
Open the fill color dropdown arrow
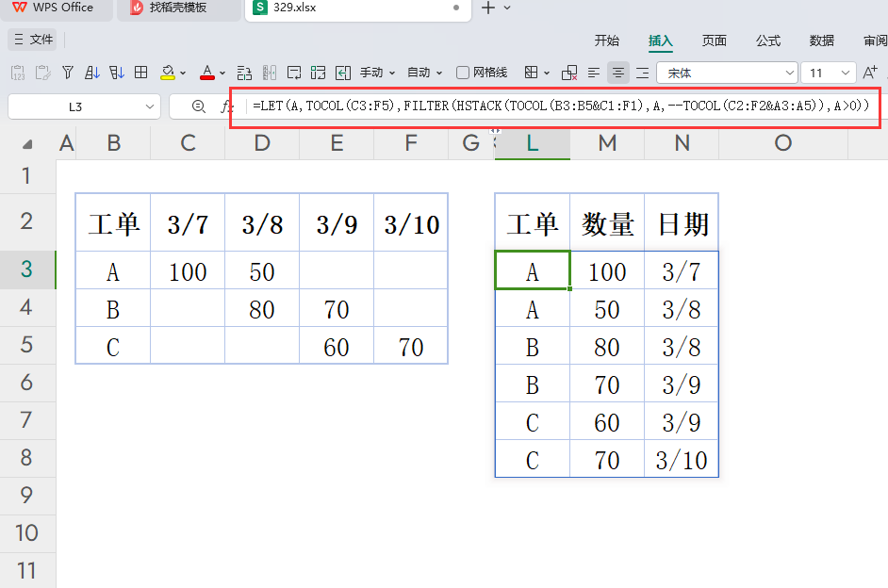click(x=183, y=73)
